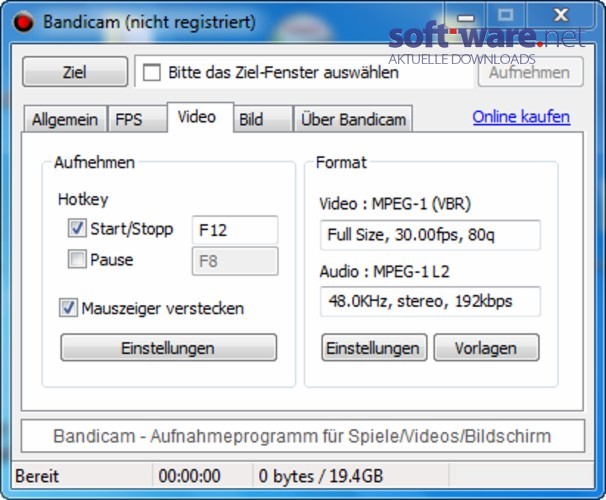Maximize the Bandicam window
The height and width of the screenshot is (500, 606).
click(506, 16)
